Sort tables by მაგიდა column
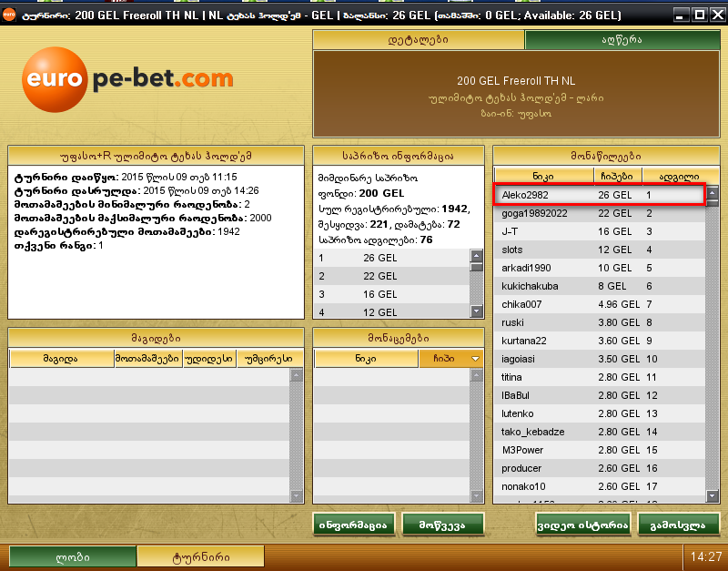Image resolution: width=728 pixels, height=571 pixels. pyautogui.click(x=61, y=359)
